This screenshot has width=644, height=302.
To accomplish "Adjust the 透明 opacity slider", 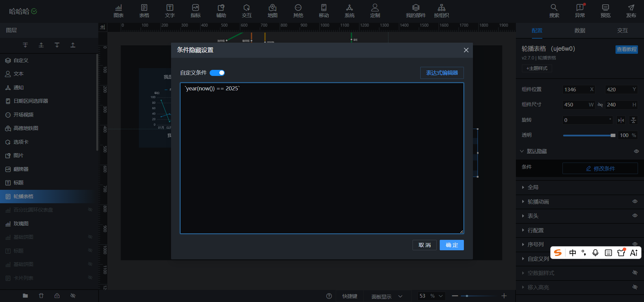I will pyautogui.click(x=589, y=135).
